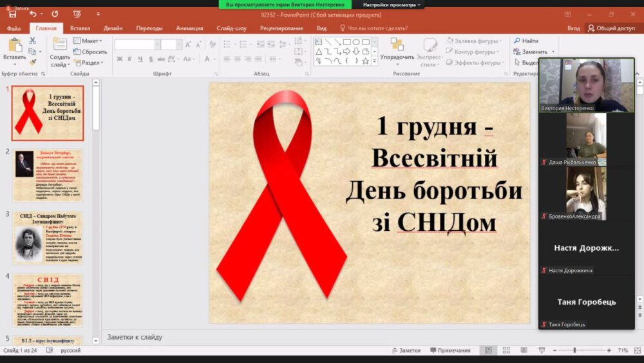644x363 pixels.
Task: Click the Вход sign-in link
Action: click(x=573, y=28)
